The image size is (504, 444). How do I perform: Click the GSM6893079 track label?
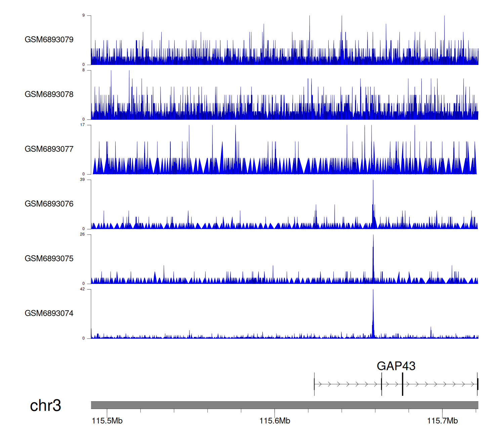click(x=49, y=40)
